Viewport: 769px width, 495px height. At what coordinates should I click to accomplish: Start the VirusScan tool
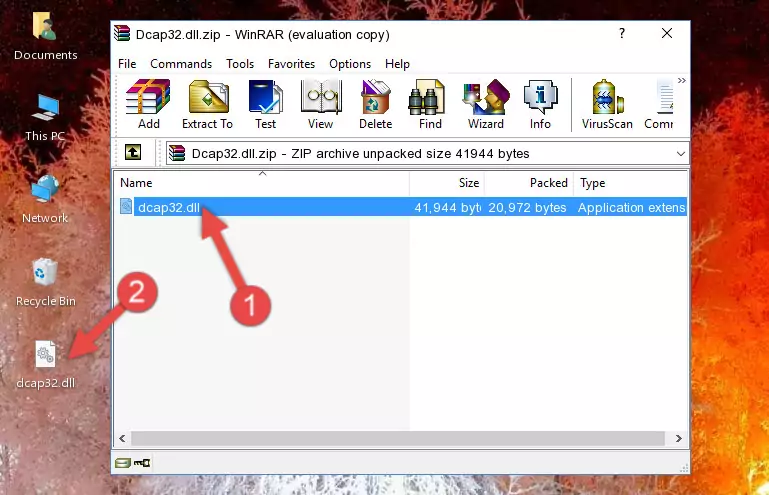tap(607, 104)
